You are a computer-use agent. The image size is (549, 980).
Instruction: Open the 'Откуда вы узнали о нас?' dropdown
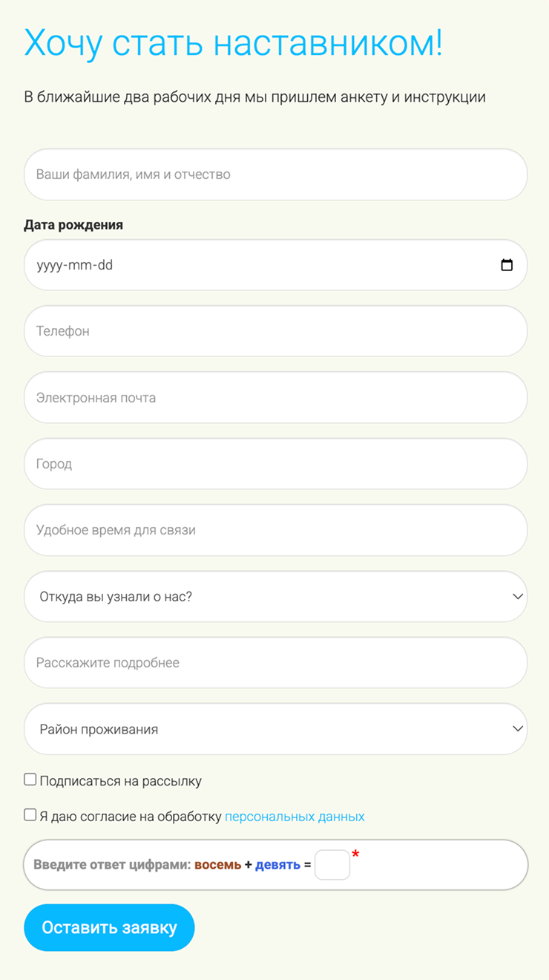pos(274,596)
